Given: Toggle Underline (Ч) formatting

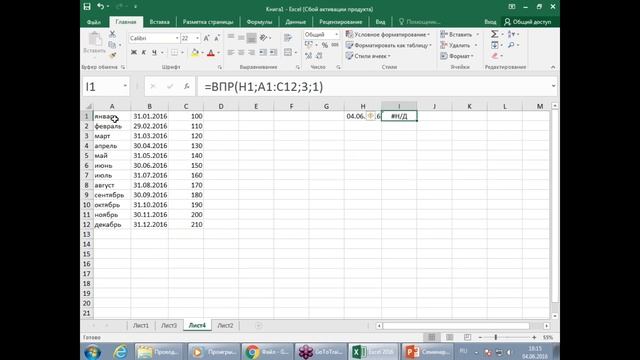Looking at the screenshot, I should (x=154, y=52).
